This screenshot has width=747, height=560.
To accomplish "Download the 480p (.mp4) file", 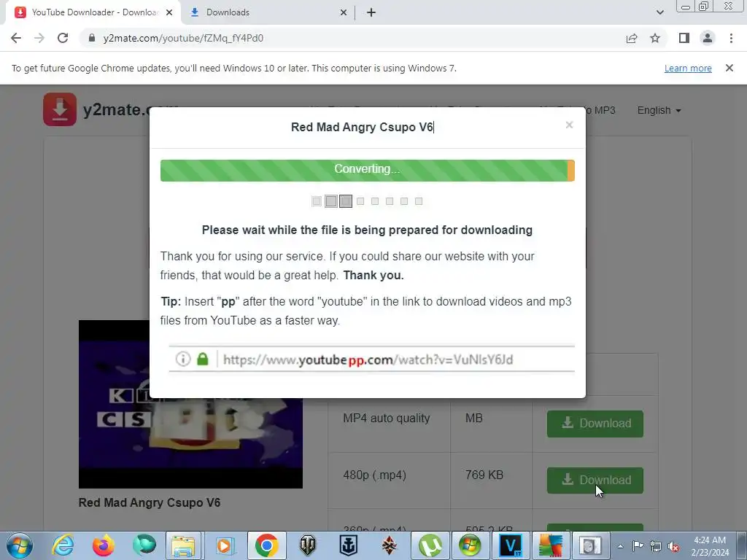I will tap(595, 480).
